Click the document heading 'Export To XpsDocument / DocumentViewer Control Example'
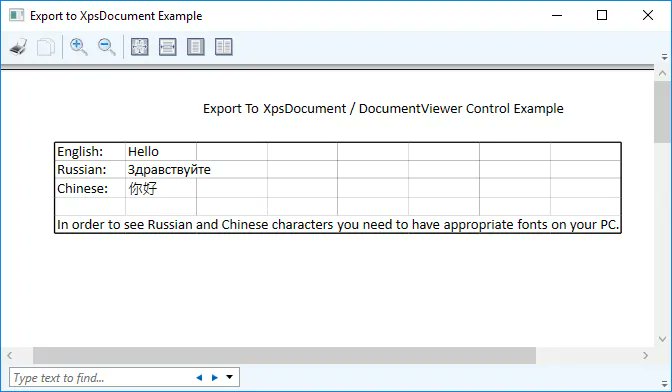This screenshot has height=392, width=672. tap(383, 109)
